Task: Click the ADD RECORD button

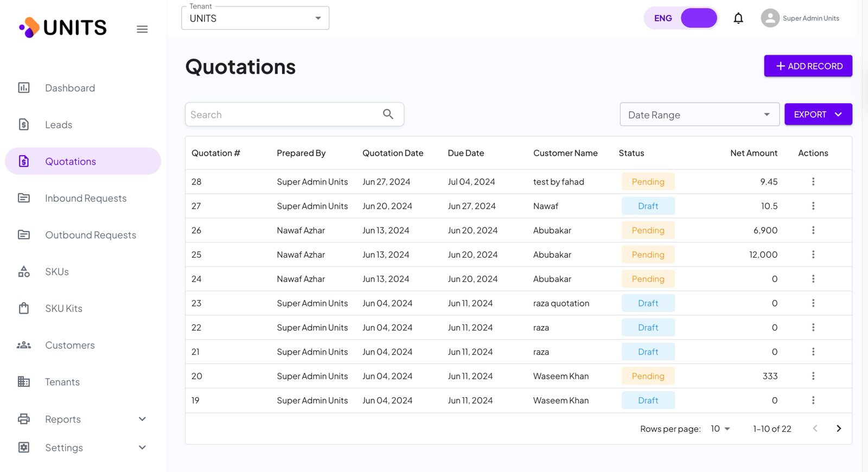Action: point(808,66)
